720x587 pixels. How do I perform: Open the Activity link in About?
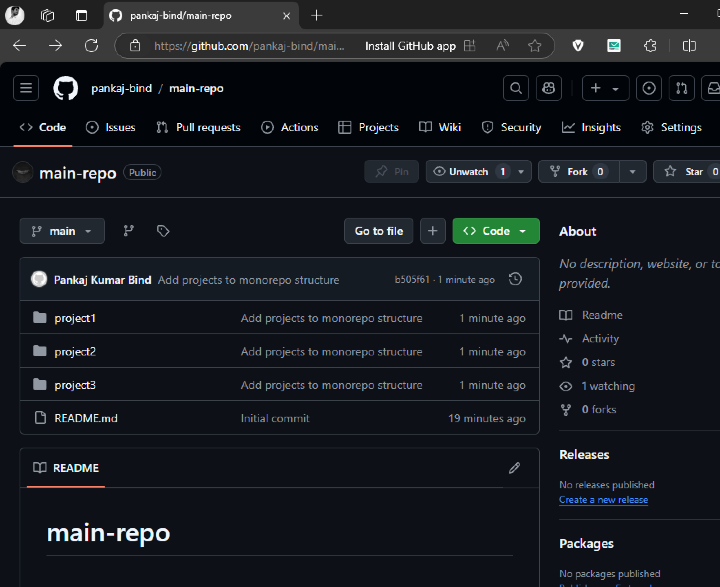tap(589, 339)
